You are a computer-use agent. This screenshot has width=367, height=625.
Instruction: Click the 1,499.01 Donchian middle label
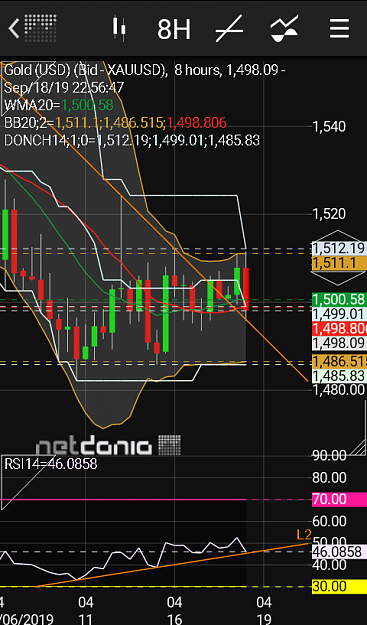[x=339, y=314]
